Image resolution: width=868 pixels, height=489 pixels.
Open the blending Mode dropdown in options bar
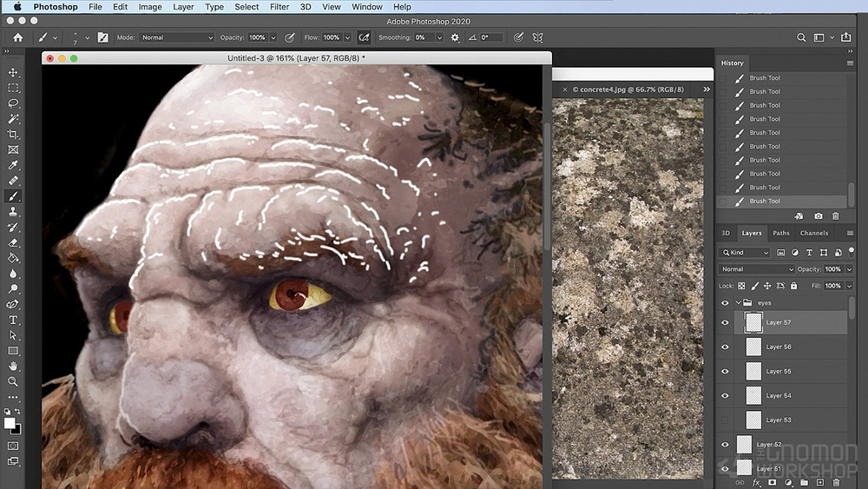176,37
